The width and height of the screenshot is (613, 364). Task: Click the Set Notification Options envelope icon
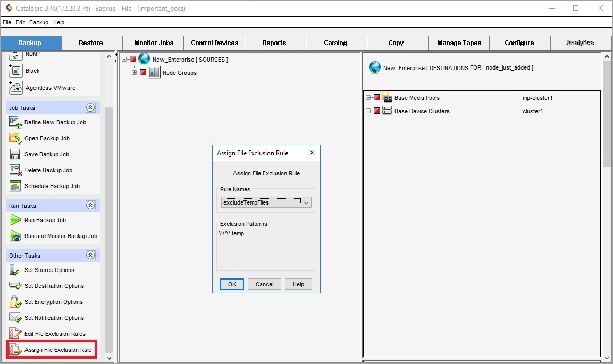pyautogui.click(x=15, y=318)
